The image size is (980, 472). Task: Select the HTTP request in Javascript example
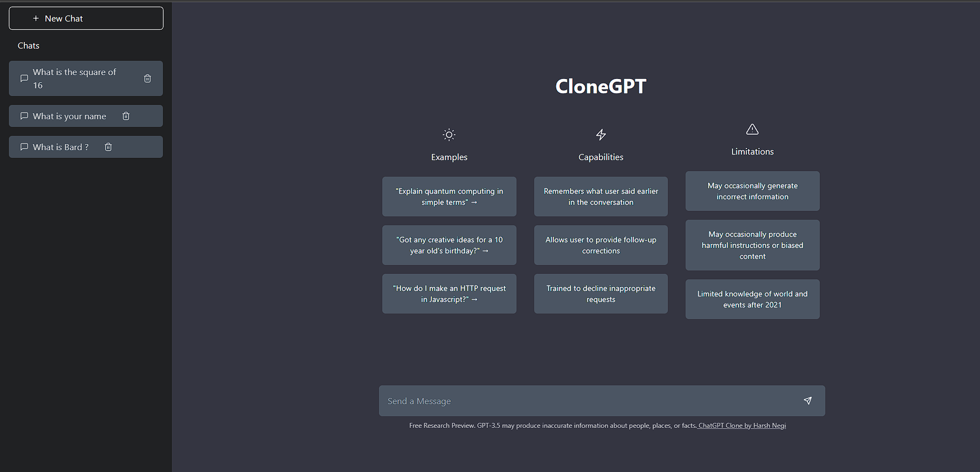[449, 294]
